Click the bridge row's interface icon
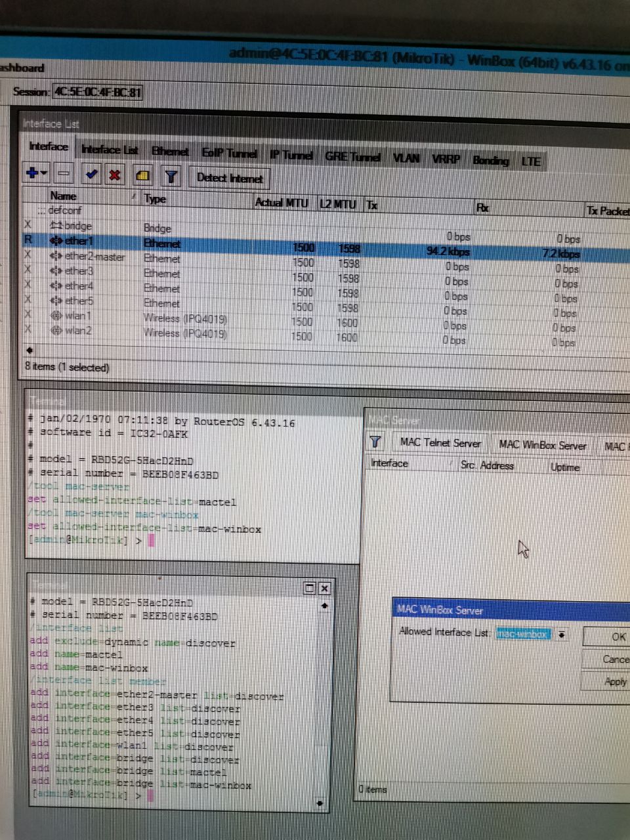The width and height of the screenshot is (630, 840). pyautogui.click(x=56, y=225)
